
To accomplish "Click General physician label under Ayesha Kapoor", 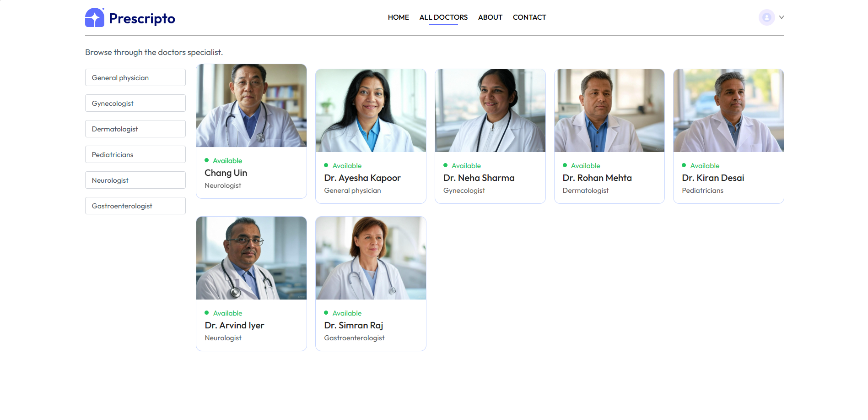I will [352, 191].
